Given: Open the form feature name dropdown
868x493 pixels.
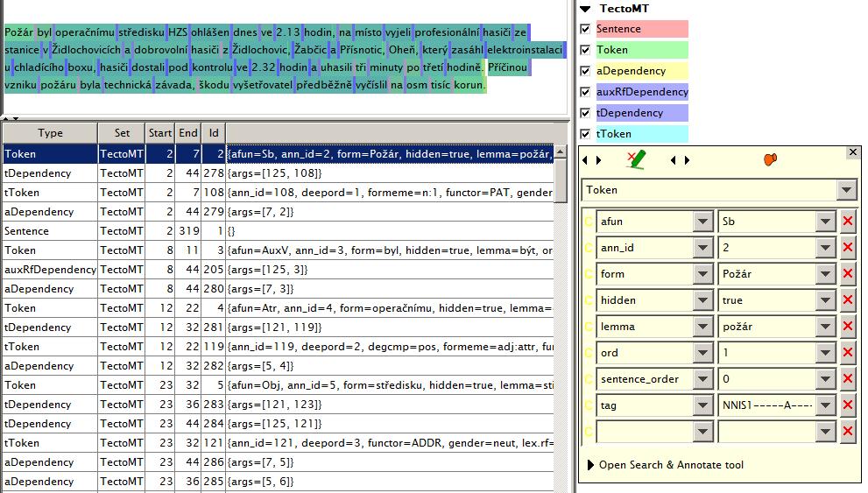Looking at the screenshot, I should click(702, 274).
